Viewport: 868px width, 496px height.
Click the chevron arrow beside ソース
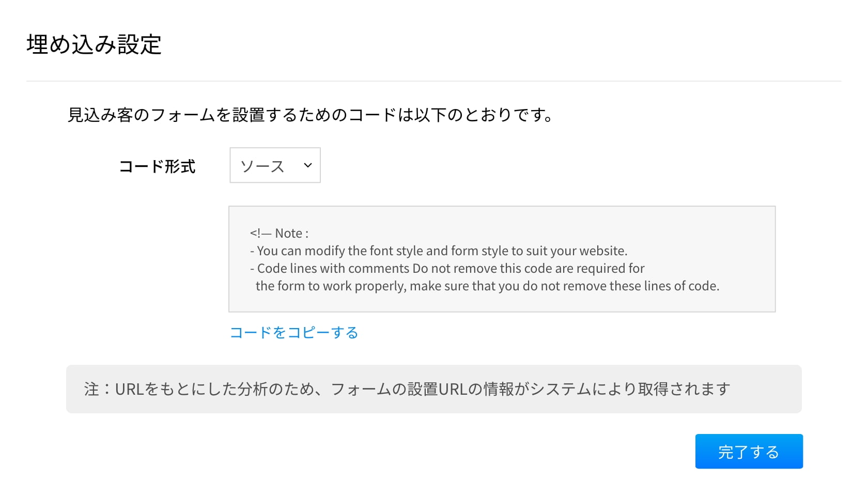coord(308,165)
